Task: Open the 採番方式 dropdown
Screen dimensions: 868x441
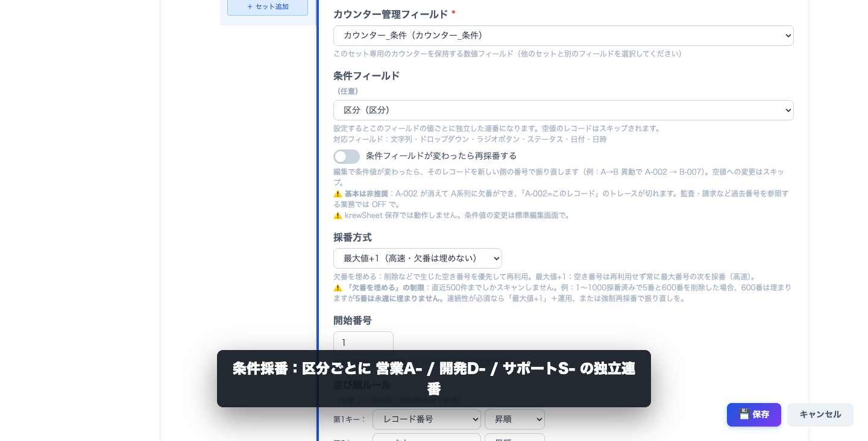Action: pos(417,258)
